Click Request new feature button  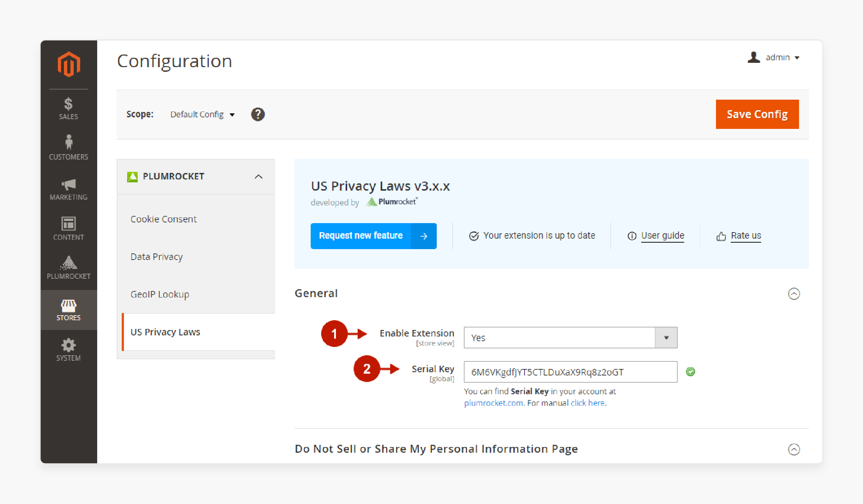click(374, 236)
